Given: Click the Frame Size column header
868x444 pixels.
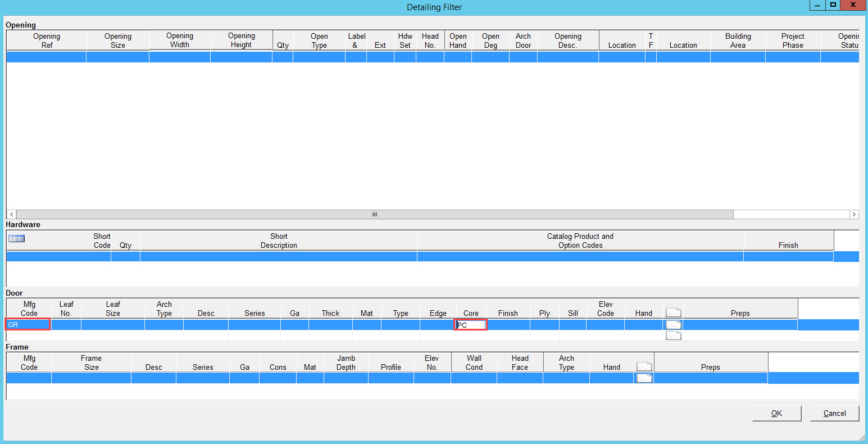Looking at the screenshot, I should coord(91,363).
